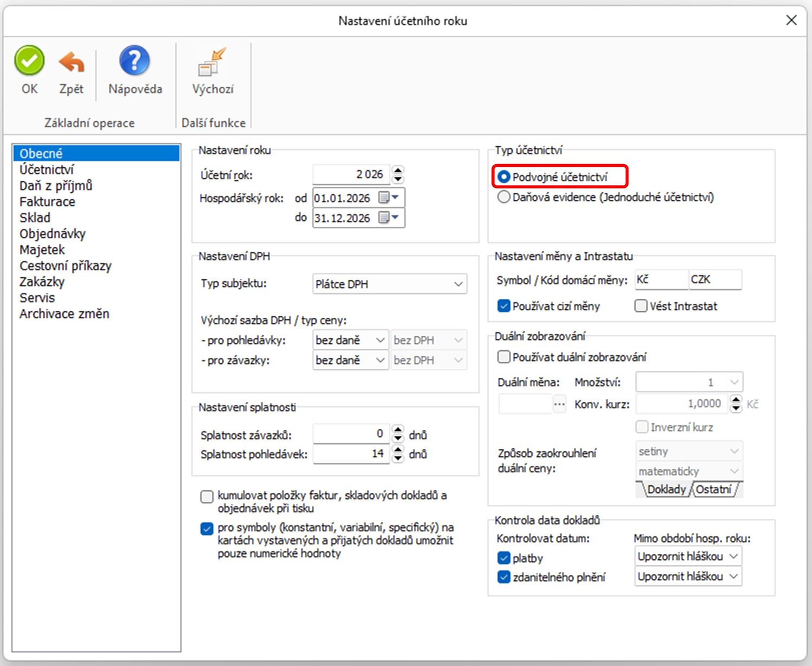Switch to the Ostatní tab
Screen dimensions: 812x666
713,489
